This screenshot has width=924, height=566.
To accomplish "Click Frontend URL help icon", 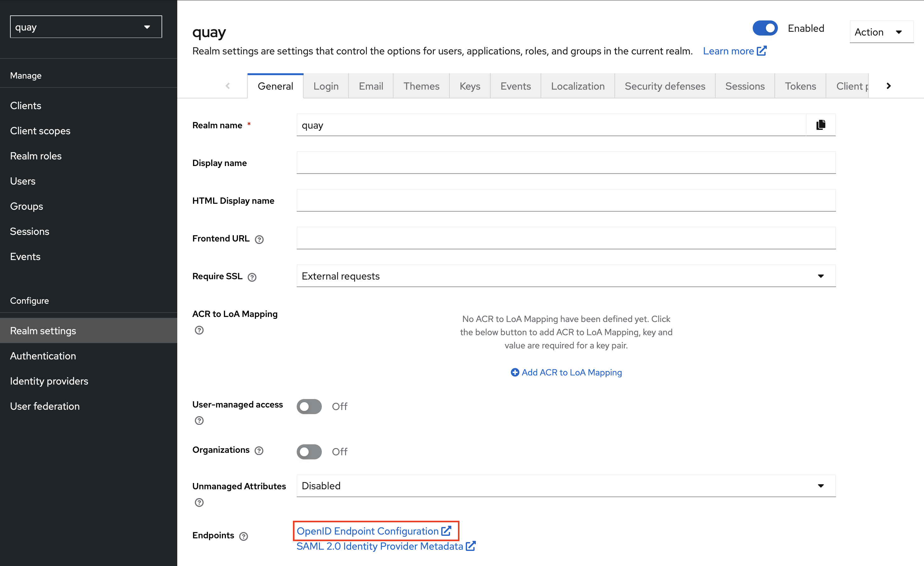I will (x=259, y=239).
